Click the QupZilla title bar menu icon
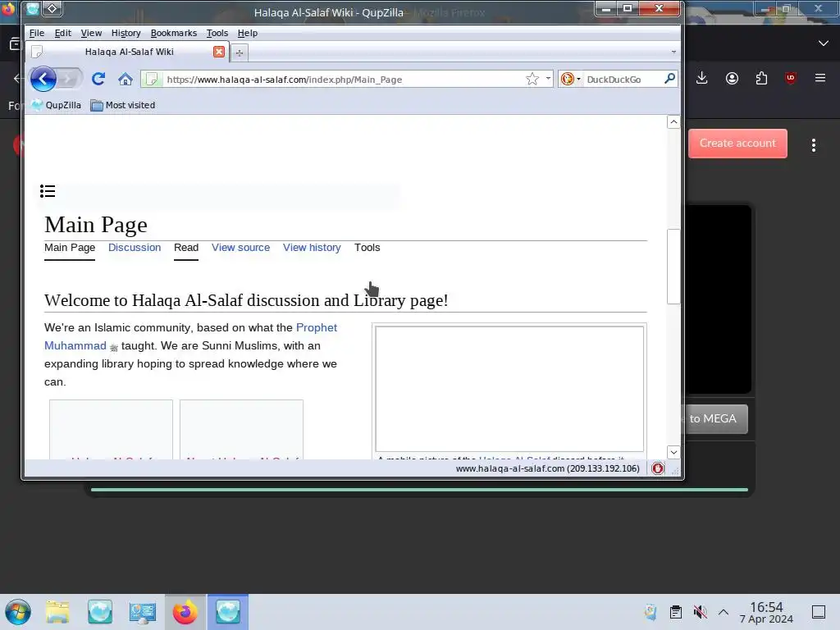Image resolution: width=840 pixels, height=630 pixels. click(x=32, y=9)
